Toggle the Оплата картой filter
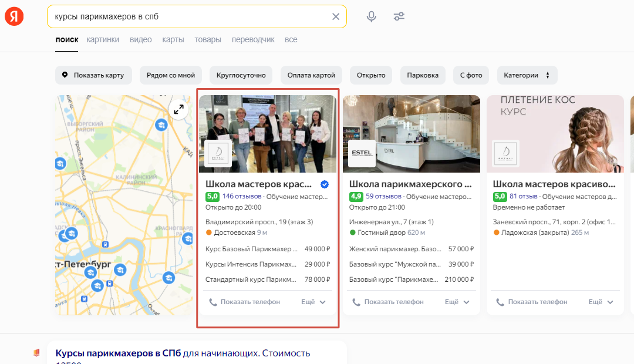This screenshot has height=364, width=634. (x=311, y=75)
